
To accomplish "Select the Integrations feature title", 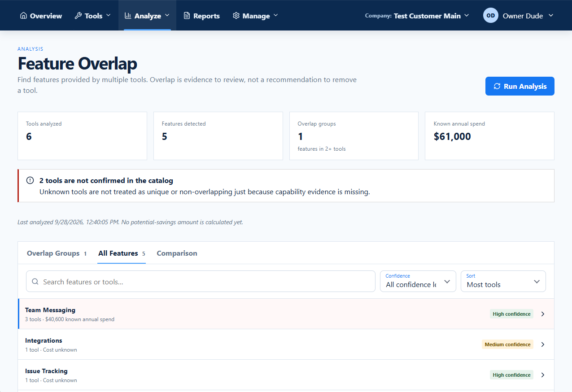I will [x=44, y=340].
